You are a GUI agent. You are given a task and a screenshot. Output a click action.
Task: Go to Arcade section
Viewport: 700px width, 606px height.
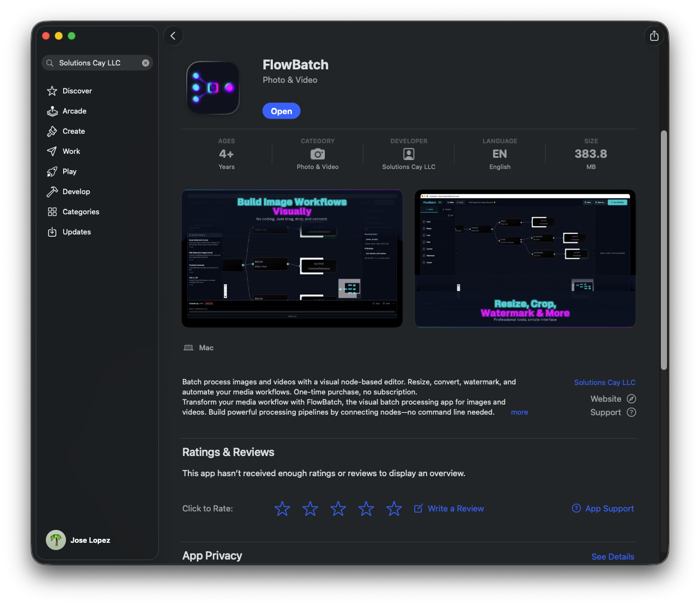pyautogui.click(x=74, y=111)
